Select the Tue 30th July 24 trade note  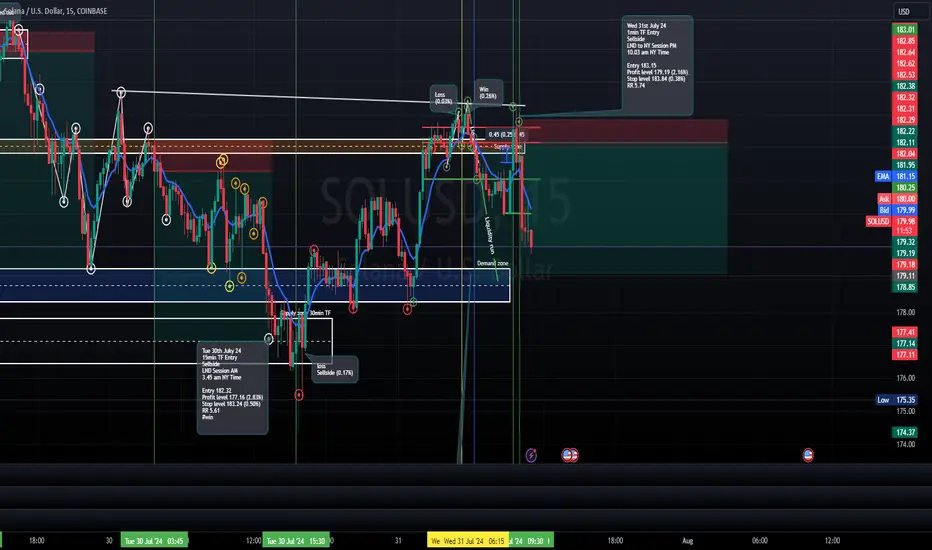point(232,388)
